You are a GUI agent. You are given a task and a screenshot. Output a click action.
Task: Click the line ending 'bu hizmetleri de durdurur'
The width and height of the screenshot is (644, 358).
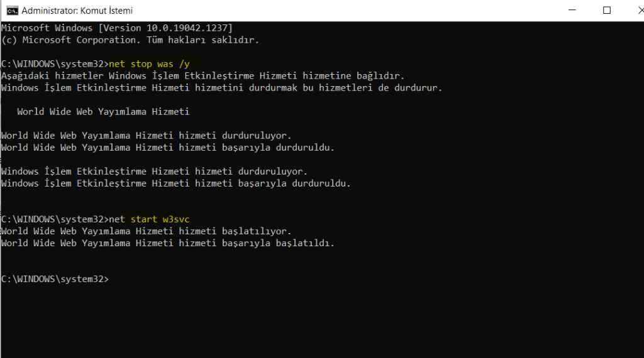point(222,88)
